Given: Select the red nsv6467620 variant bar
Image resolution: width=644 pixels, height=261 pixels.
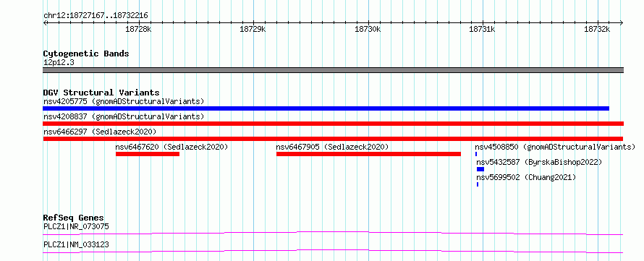Looking at the screenshot, I should tap(148, 154).
